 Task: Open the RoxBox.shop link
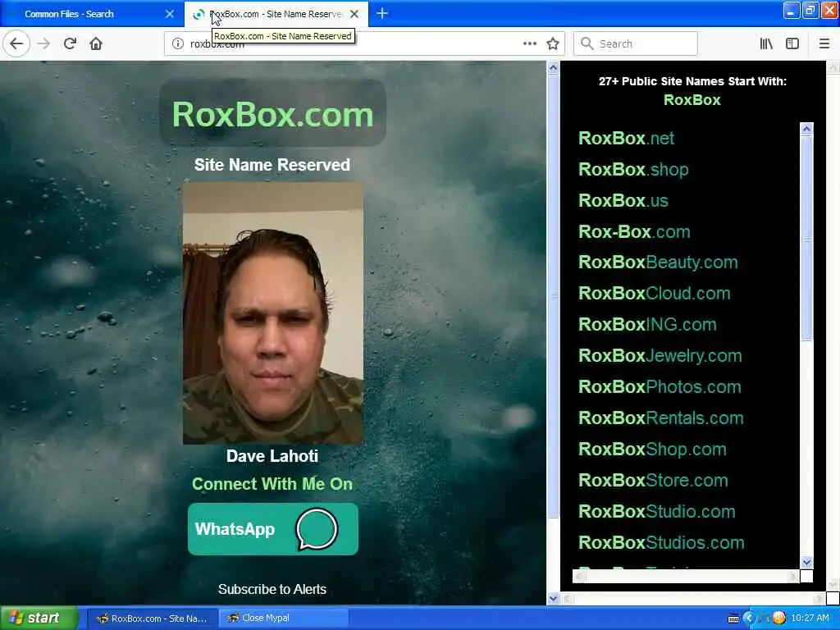point(633,169)
